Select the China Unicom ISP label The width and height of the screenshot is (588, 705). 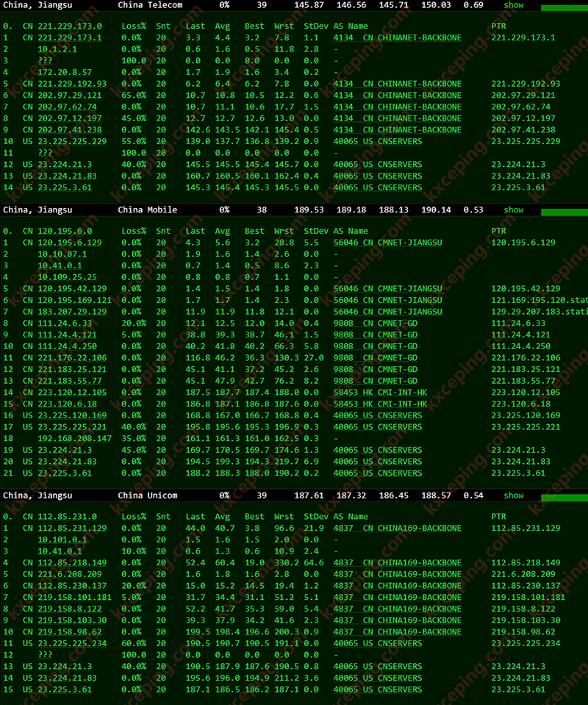pyautogui.click(x=148, y=495)
